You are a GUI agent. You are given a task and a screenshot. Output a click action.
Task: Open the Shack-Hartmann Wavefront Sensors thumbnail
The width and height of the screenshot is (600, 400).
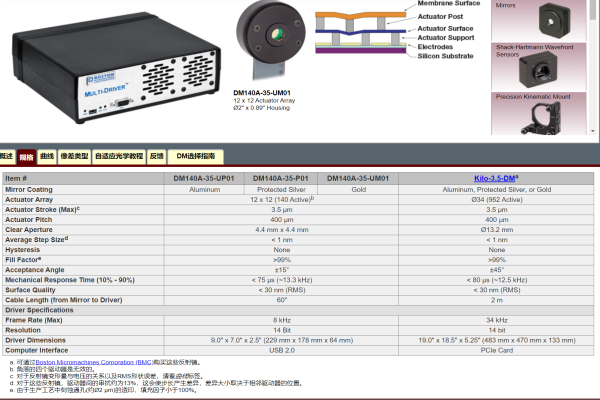tap(539, 67)
